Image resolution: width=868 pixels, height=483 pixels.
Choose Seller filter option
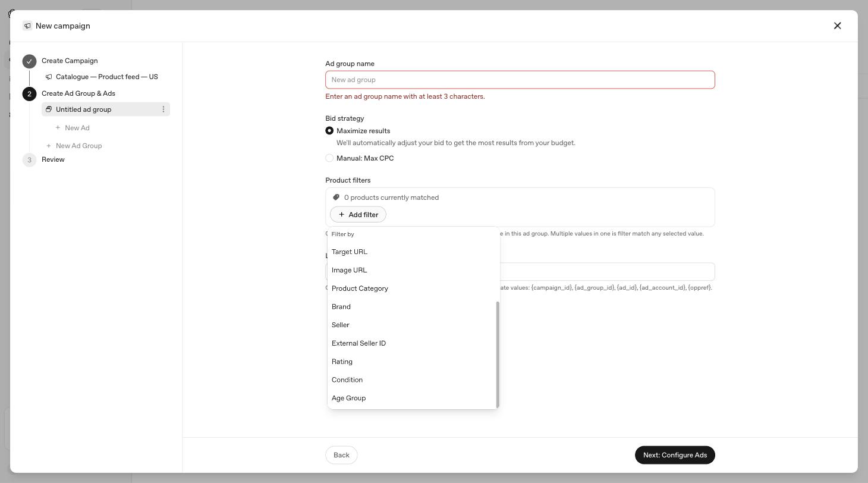pyautogui.click(x=413, y=325)
